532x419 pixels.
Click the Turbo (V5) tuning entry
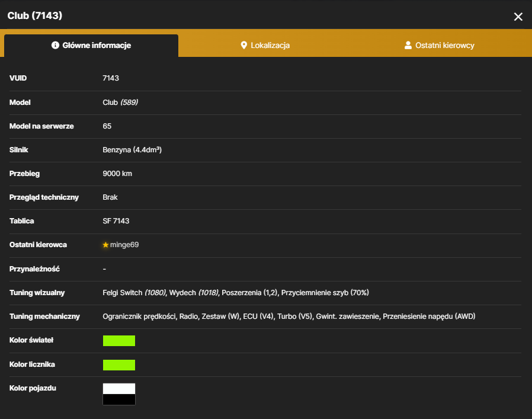295,316
